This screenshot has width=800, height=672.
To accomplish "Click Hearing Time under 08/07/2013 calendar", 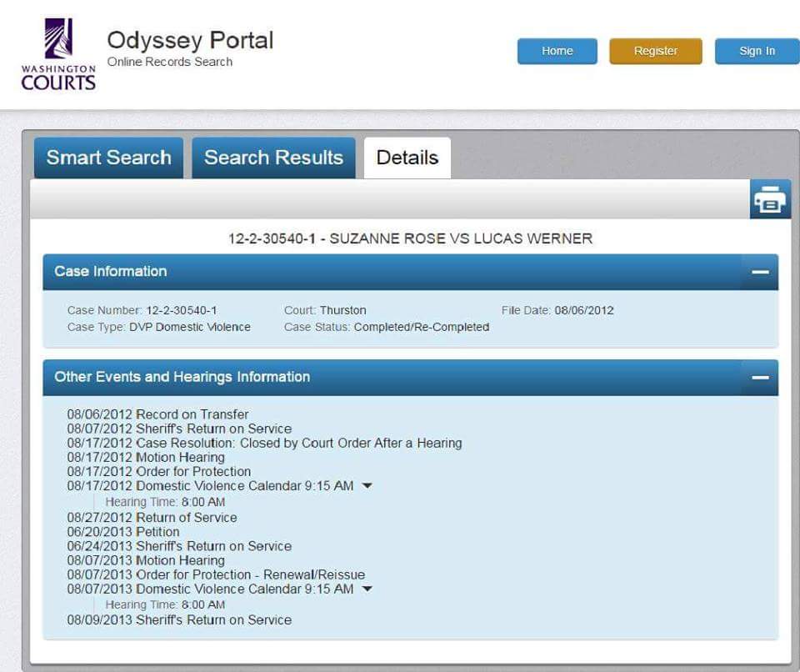I will (165, 604).
